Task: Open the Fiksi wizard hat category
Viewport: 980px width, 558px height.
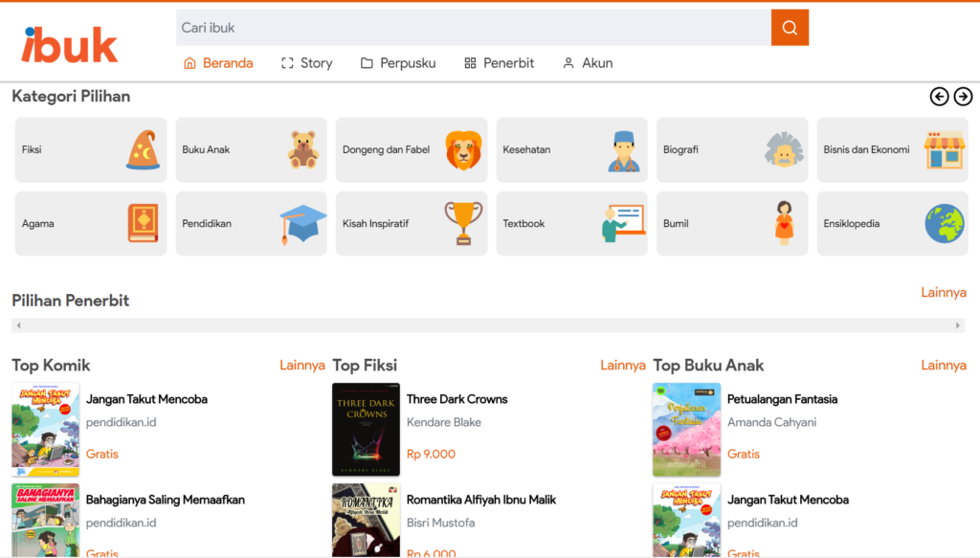Action: point(91,150)
